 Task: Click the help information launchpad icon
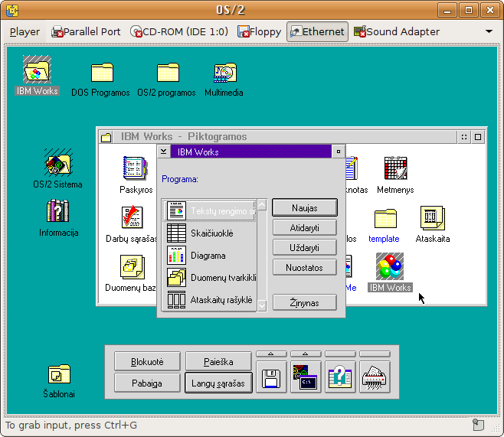[340, 377]
